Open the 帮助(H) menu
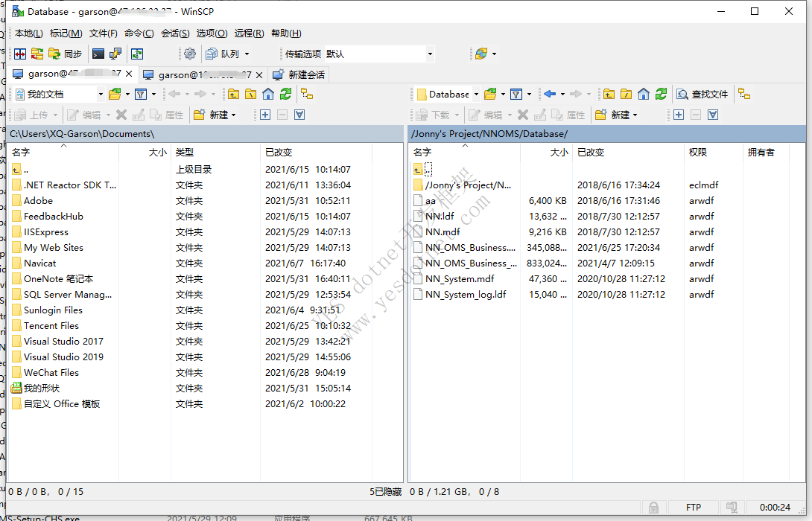The width and height of the screenshot is (812, 521). (286, 33)
